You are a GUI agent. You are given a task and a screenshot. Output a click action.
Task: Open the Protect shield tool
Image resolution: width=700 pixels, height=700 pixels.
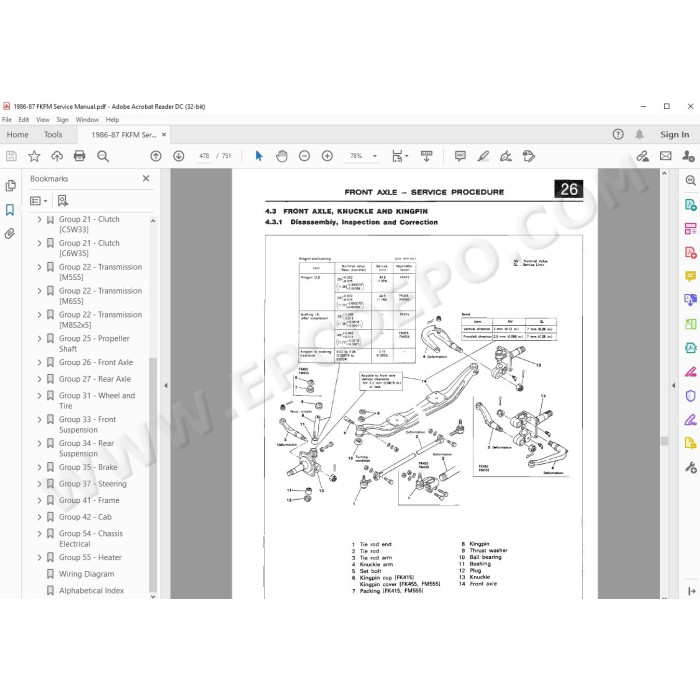pos(690,396)
